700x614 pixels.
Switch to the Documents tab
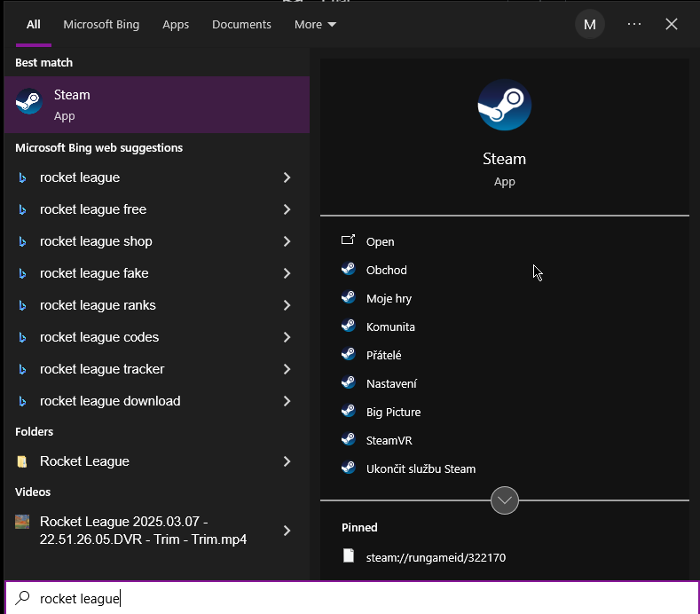point(241,24)
